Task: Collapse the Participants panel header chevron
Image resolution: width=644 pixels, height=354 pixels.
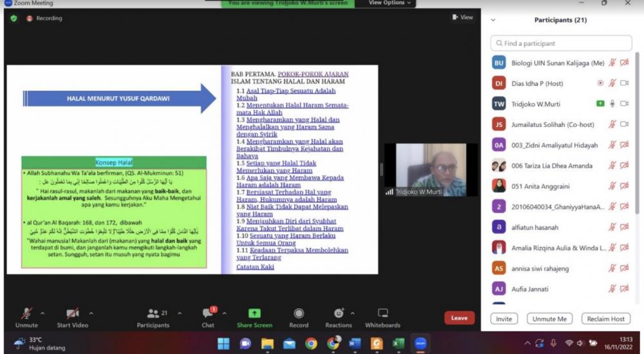Action: point(493,20)
